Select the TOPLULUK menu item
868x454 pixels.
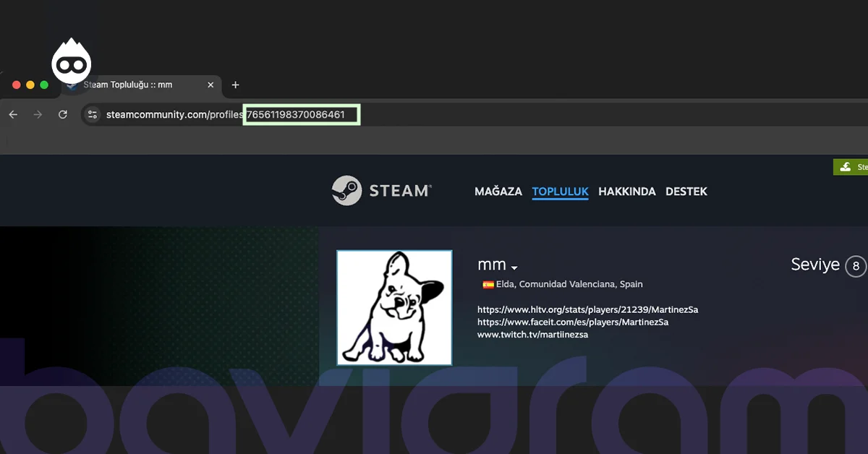coord(560,191)
